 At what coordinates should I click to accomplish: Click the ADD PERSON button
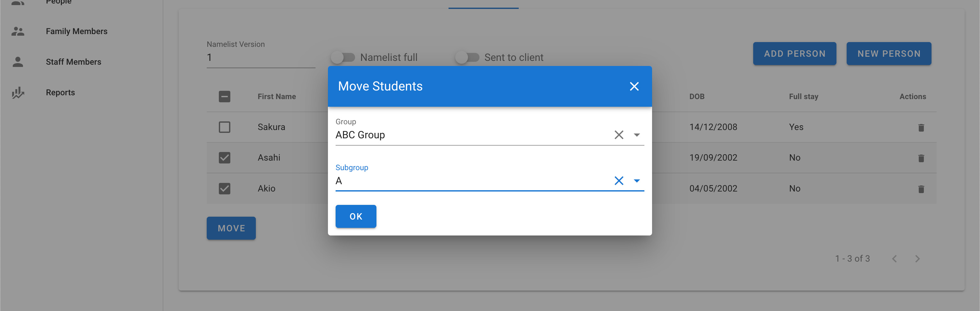(x=794, y=54)
